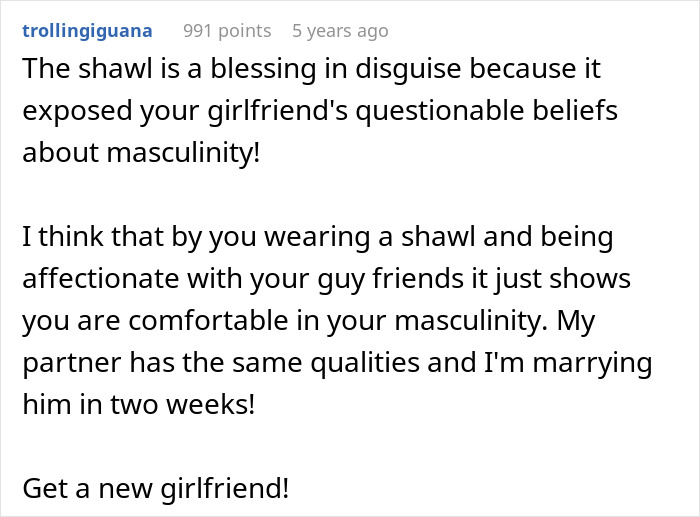Click the line "him in two weeks!"
700x517 pixels.
click(132, 405)
